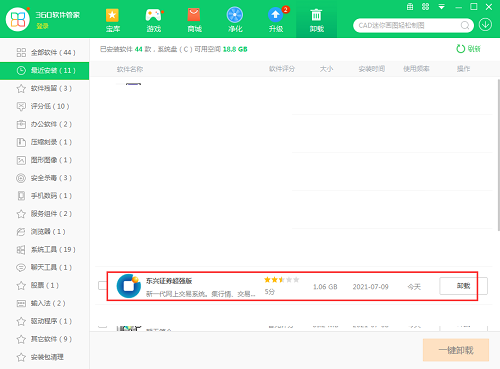Click the search magnifier icon
The height and width of the screenshot is (369, 500).
point(465,25)
